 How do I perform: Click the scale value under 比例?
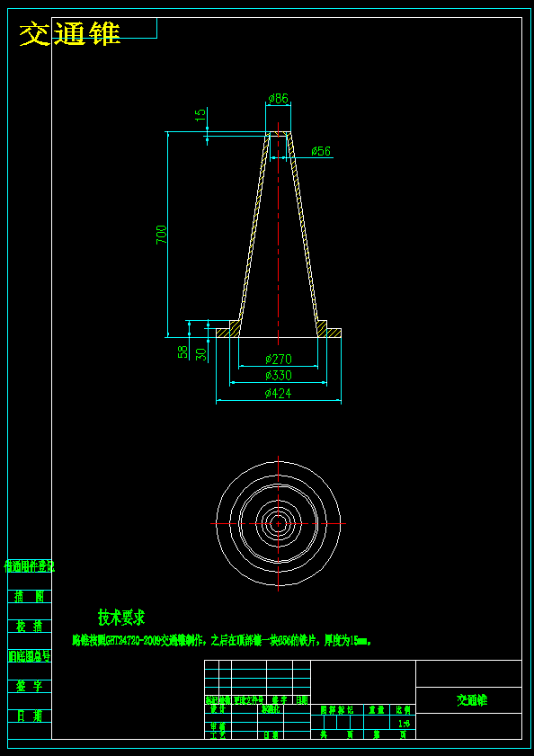[x=405, y=724]
